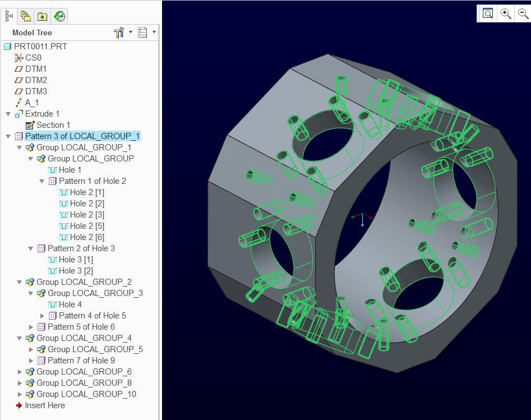Open the Model Tree navigator tab
Screen dimensions: 531x420
pyautogui.click(x=9, y=16)
